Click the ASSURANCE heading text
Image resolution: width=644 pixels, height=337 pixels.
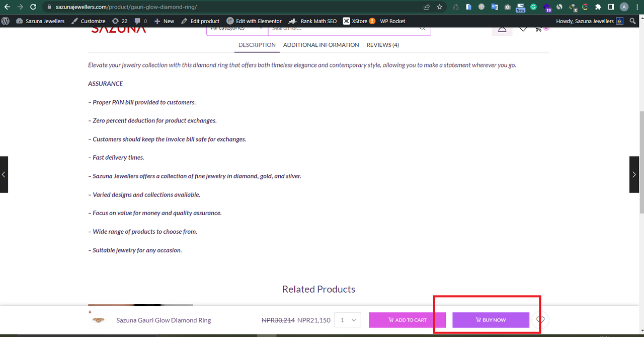(106, 84)
